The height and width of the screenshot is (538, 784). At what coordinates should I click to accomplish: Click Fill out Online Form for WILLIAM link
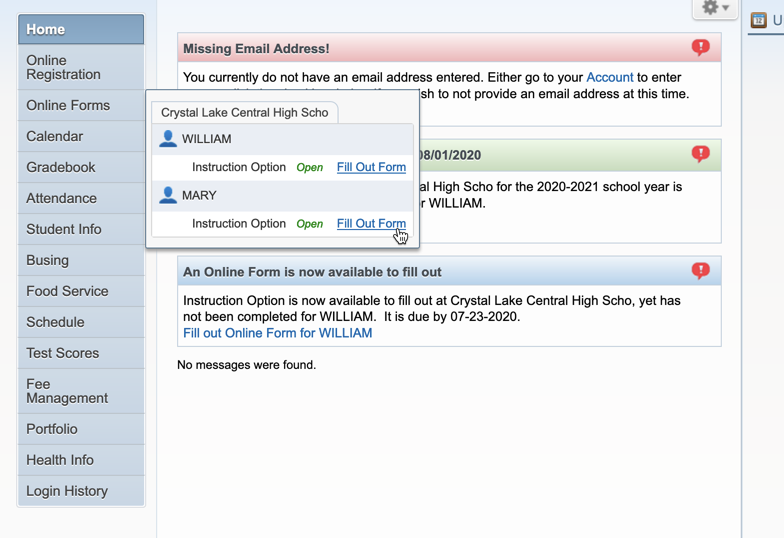(278, 333)
